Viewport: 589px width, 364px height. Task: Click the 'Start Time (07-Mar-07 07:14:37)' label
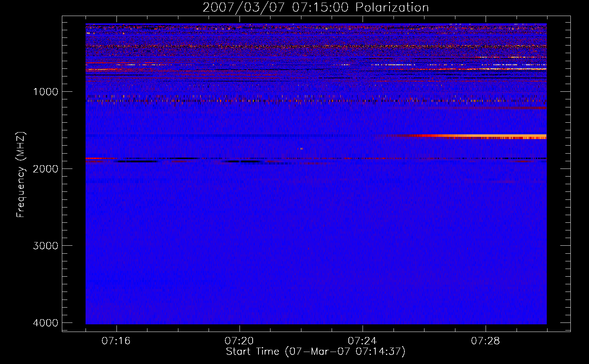coord(316,352)
